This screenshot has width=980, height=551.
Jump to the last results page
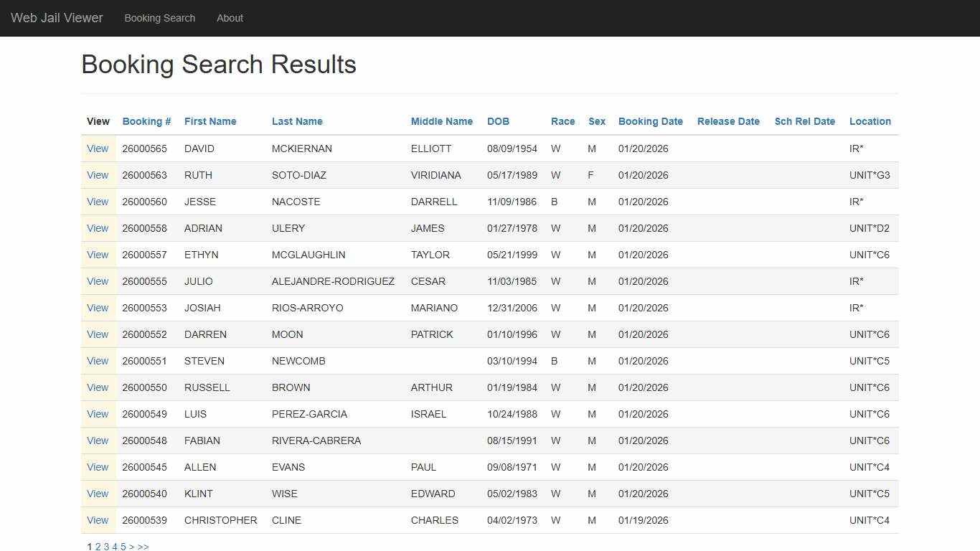coord(143,546)
